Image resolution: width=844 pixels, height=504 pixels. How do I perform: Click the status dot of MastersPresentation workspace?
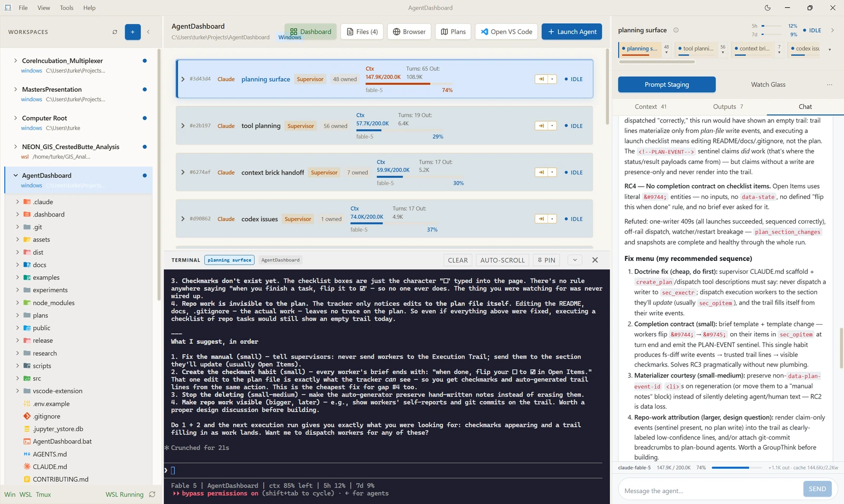[145, 89]
